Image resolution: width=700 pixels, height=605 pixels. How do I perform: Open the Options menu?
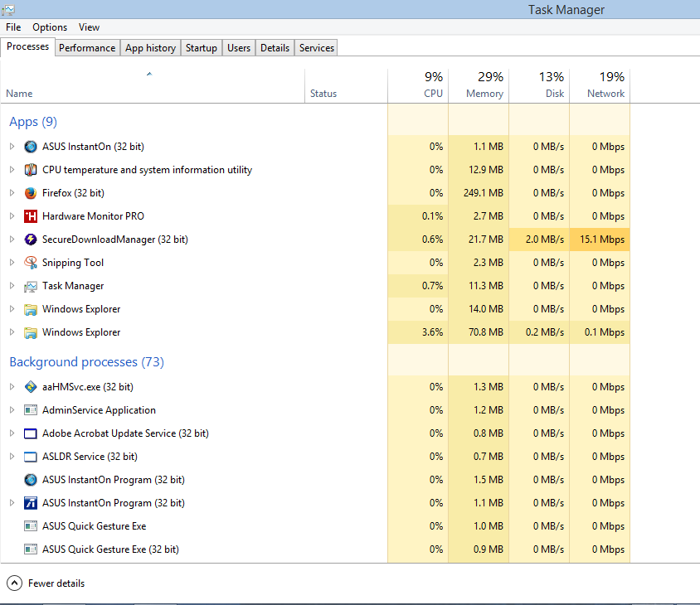(x=50, y=27)
